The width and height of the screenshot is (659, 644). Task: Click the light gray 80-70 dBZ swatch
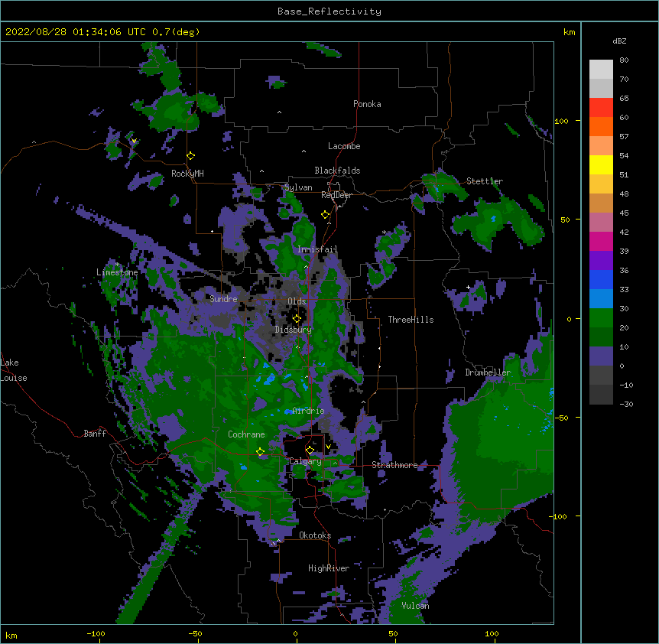click(601, 70)
